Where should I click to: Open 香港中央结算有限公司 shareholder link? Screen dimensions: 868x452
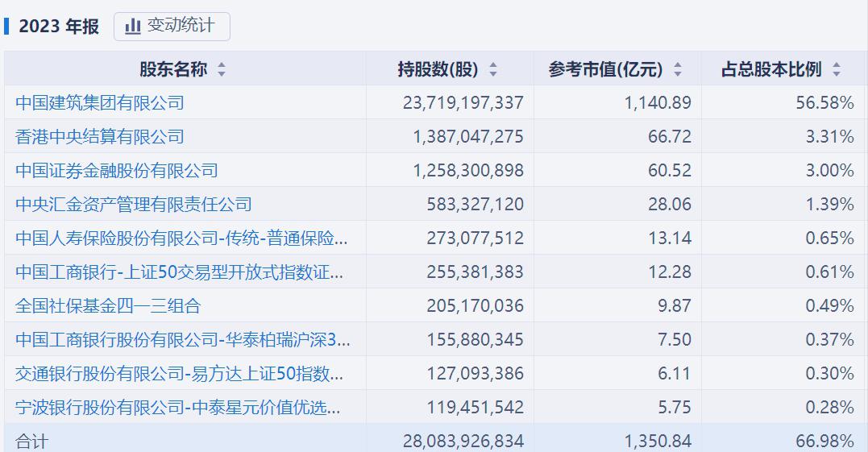(x=100, y=137)
